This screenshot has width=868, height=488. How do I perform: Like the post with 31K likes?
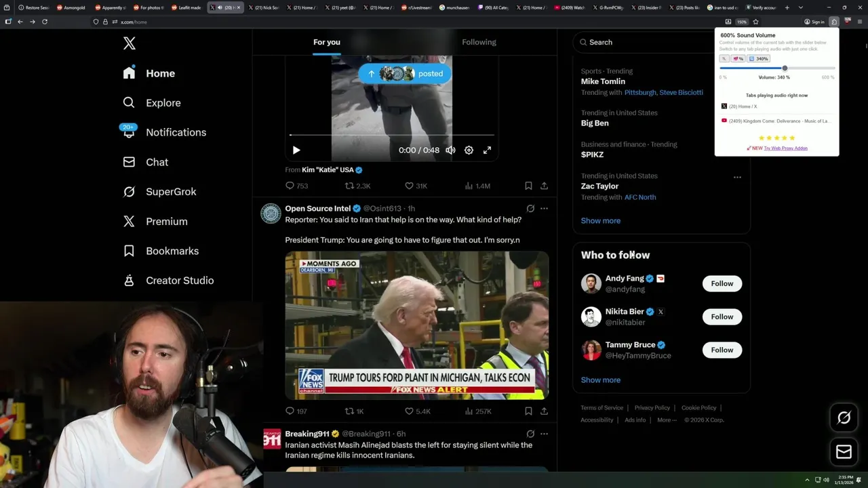tap(416, 186)
